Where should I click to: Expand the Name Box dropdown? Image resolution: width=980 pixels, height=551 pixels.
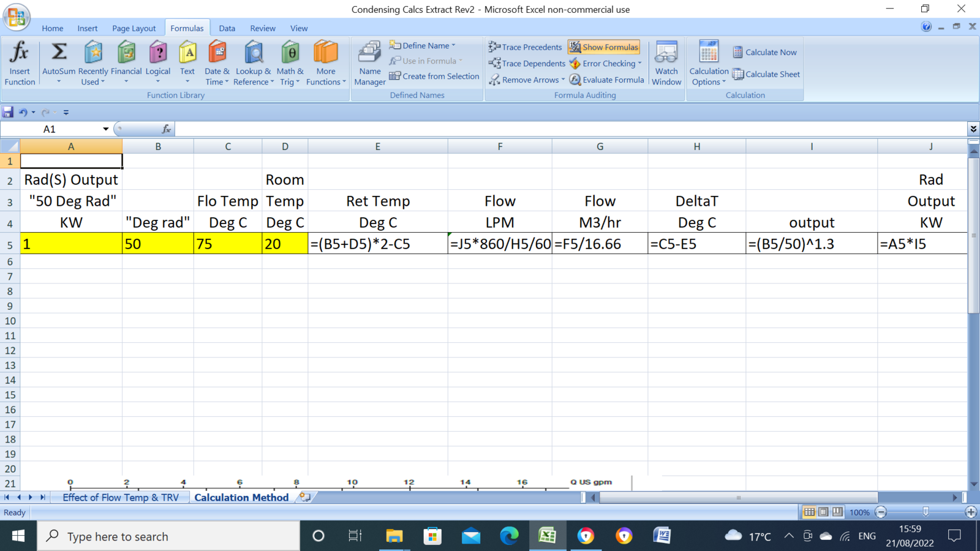105,129
